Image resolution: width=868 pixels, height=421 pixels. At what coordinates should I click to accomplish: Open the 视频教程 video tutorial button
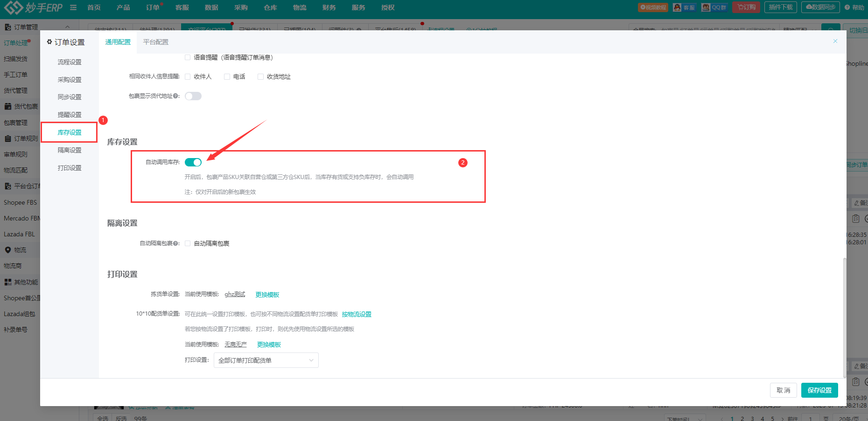pos(653,7)
